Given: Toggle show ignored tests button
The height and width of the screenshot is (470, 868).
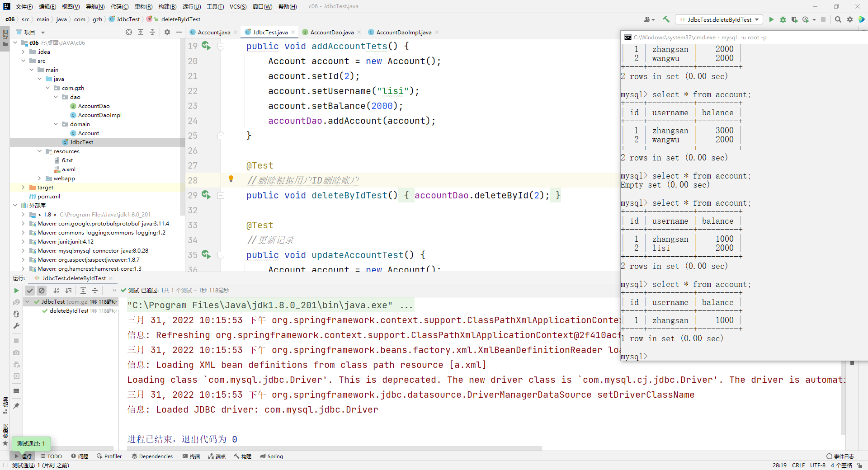Looking at the screenshot, I should tap(42, 291).
